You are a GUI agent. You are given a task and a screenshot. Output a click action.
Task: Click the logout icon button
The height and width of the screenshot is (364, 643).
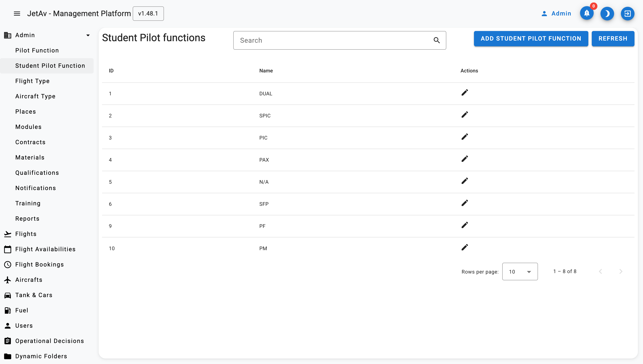point(627,14)
